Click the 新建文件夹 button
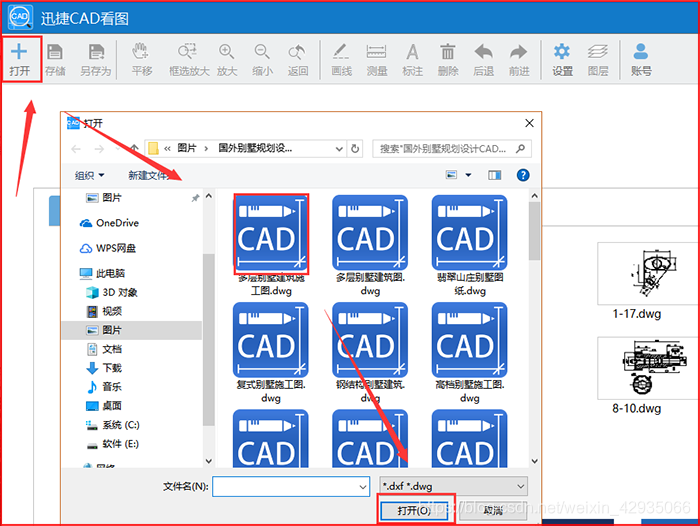 point(150,175)
